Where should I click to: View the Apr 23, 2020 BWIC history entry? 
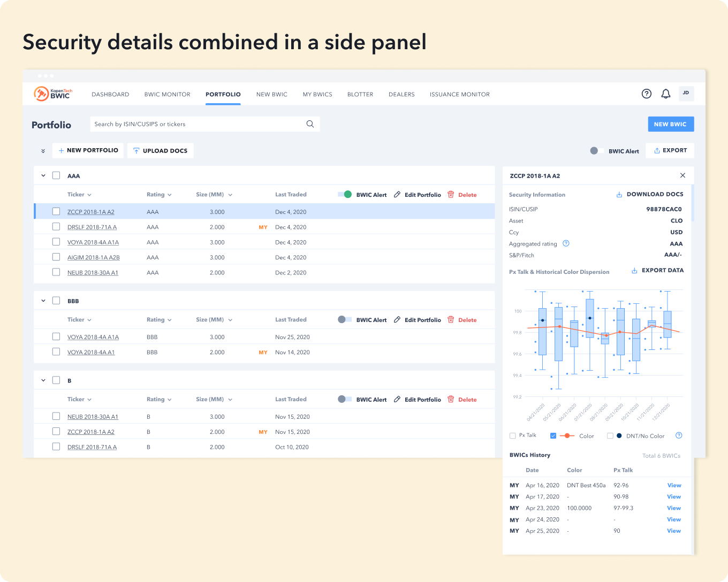(674, 508)
